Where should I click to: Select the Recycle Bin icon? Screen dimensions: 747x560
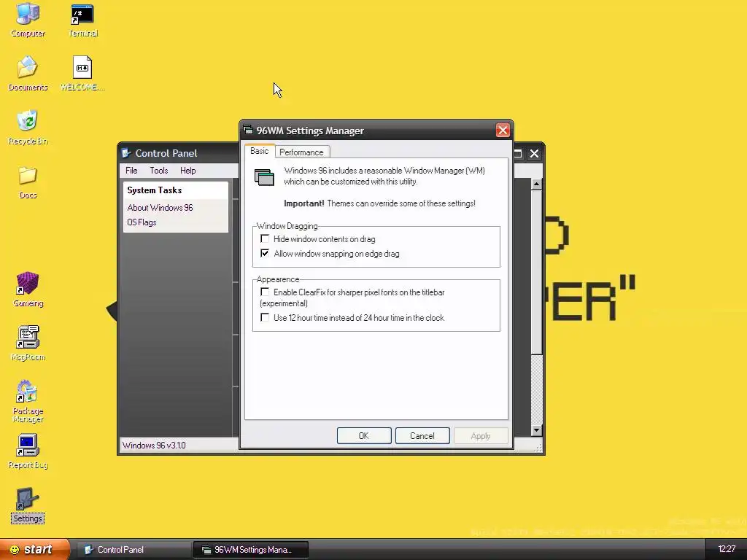click(28, 127)
